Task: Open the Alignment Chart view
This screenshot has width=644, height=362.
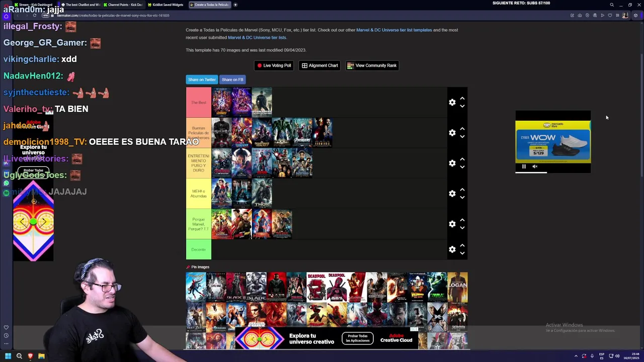Action: click(319, 65)
